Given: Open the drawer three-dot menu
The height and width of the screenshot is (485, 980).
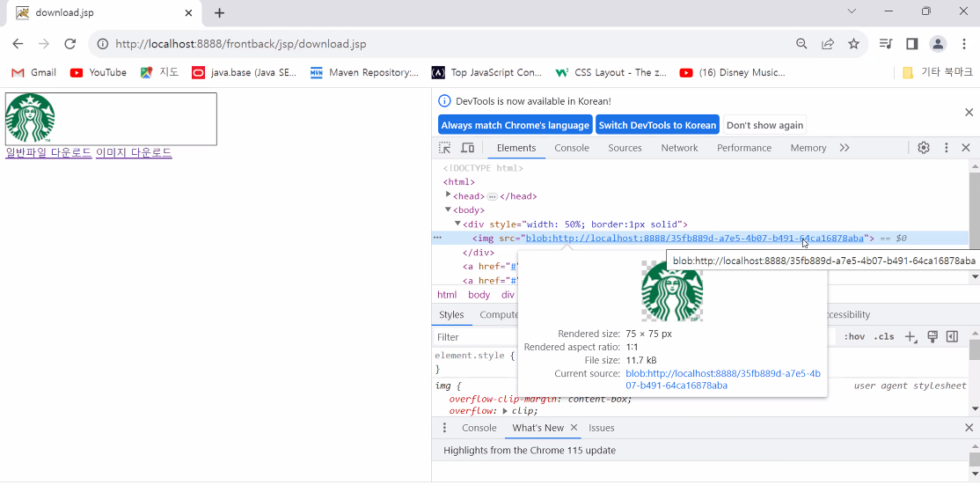Looking at the screenshot, I should point(444,428).
